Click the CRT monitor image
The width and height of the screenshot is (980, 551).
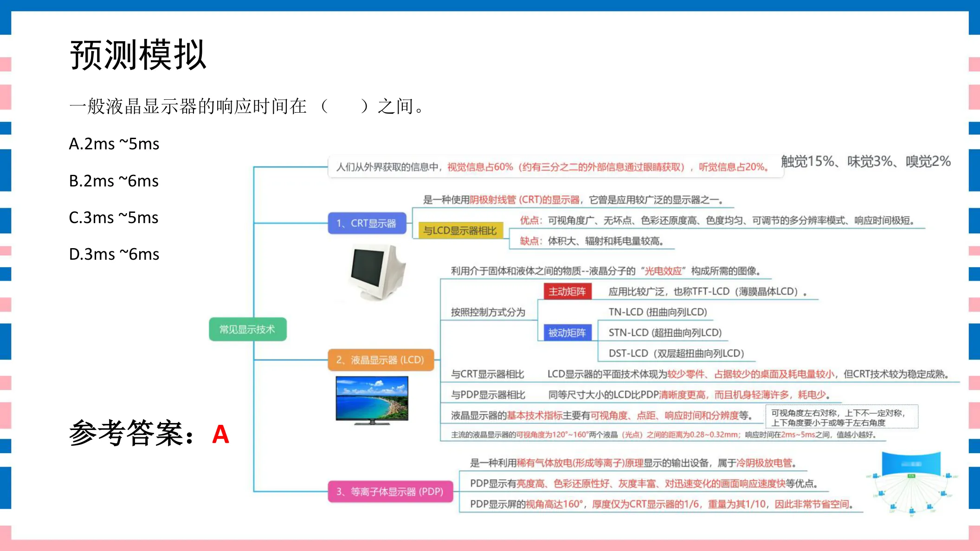(x=377, y=273)
